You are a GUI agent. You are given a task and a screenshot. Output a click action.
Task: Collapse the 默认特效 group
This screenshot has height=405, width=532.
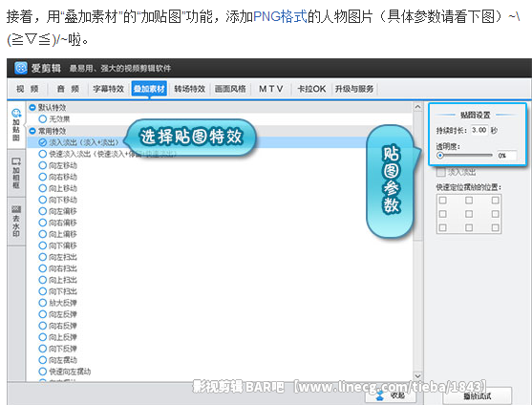click(32, 108)
